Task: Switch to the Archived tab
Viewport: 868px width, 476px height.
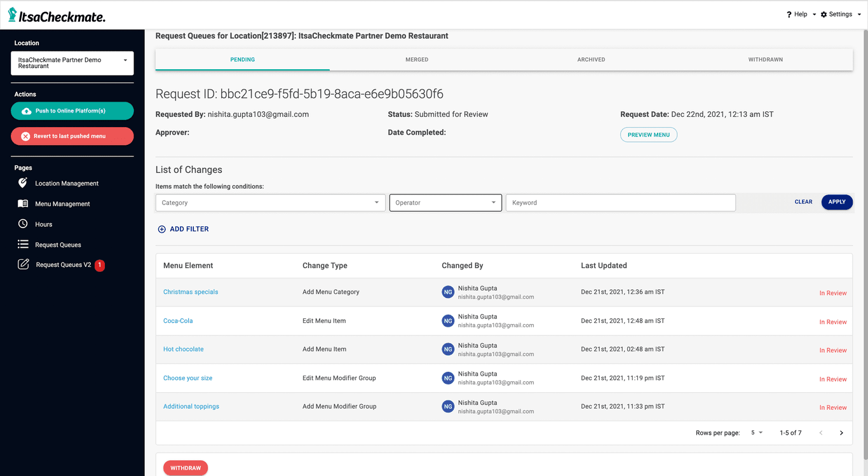Action: [591, 60]
